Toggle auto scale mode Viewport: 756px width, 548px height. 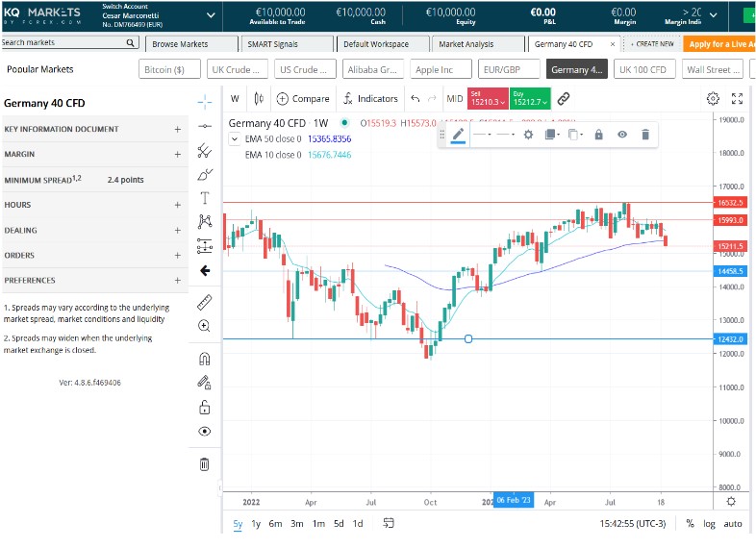coord(733,523)
